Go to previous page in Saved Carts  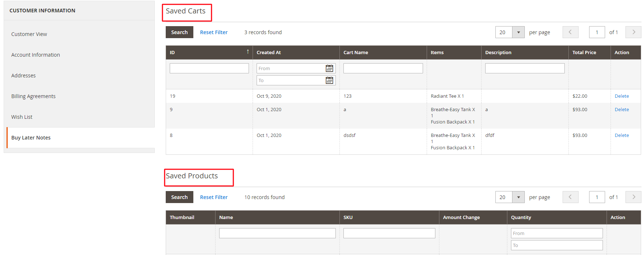tap(570, 32)
